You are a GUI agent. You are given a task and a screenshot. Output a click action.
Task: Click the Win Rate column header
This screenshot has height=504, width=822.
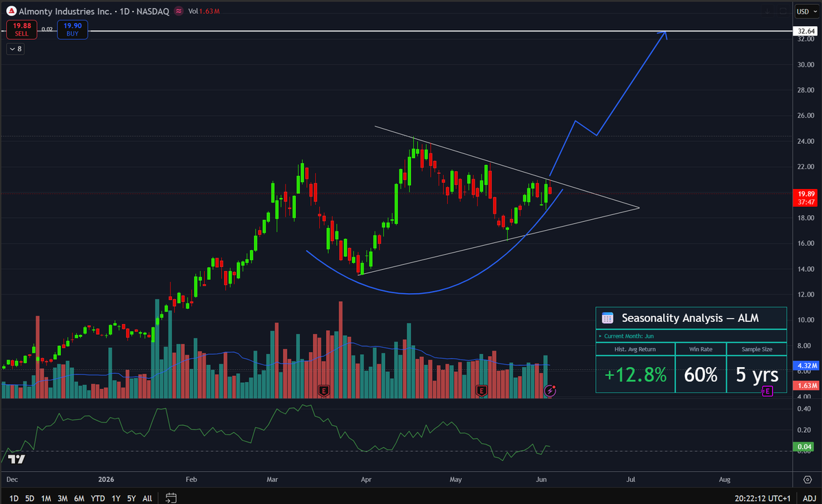tap(700, 349)
